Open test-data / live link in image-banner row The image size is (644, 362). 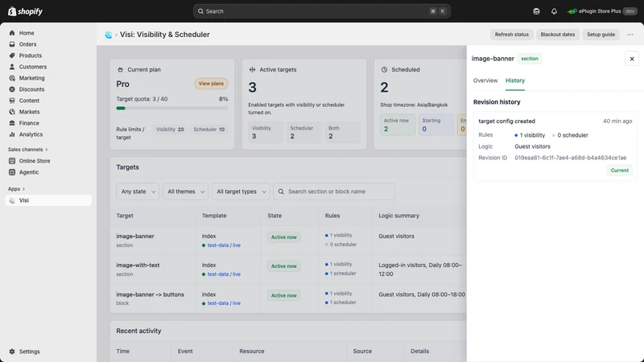pos(224,245)
